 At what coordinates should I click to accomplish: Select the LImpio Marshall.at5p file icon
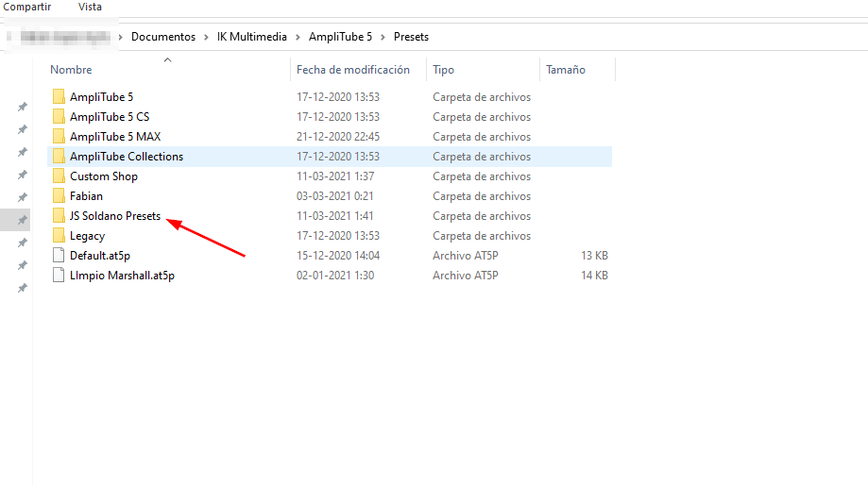(x=59, y=276)
